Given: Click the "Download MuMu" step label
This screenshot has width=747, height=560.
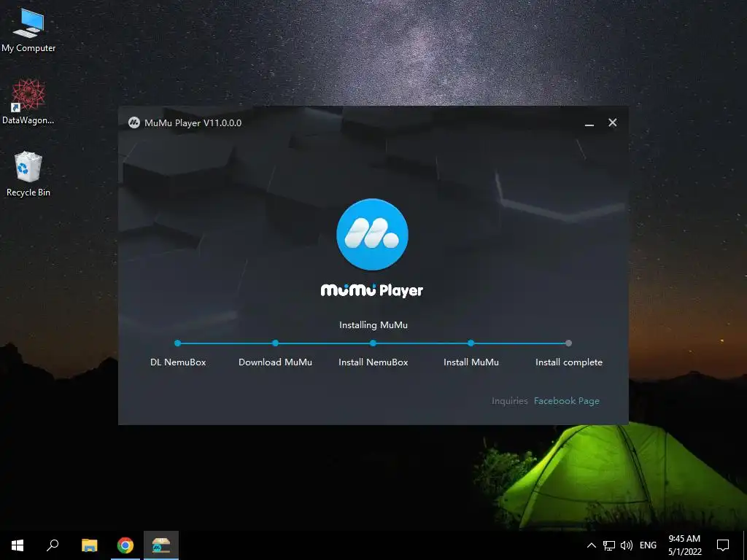Looking at the screenshot, I should (275, 362).
